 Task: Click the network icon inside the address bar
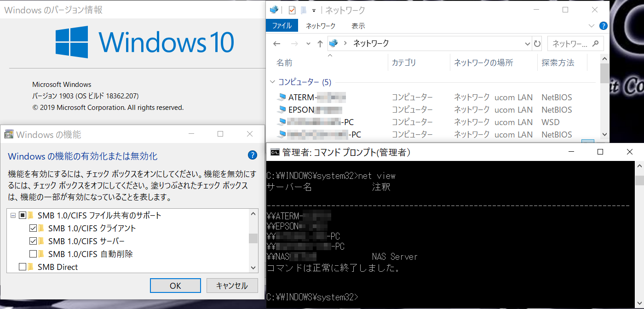[334, 43]
